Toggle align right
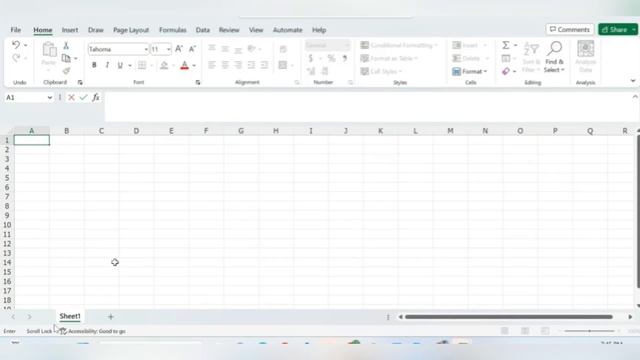 (x=238, y=65)
